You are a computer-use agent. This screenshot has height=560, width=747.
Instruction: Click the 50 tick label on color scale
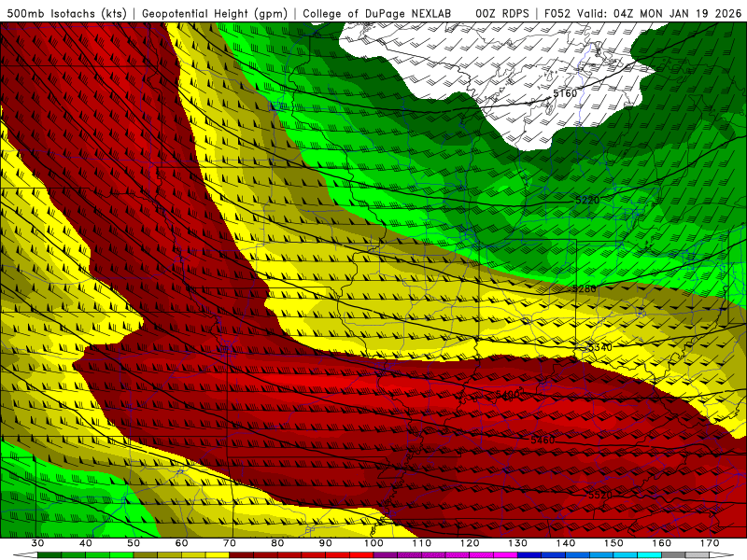(x=134, y=543)
